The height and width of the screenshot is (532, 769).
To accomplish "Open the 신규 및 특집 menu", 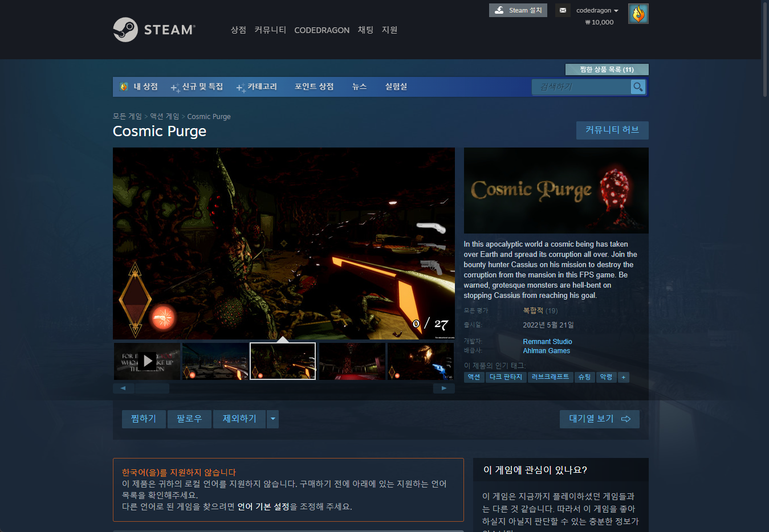I will pos(197,87).
